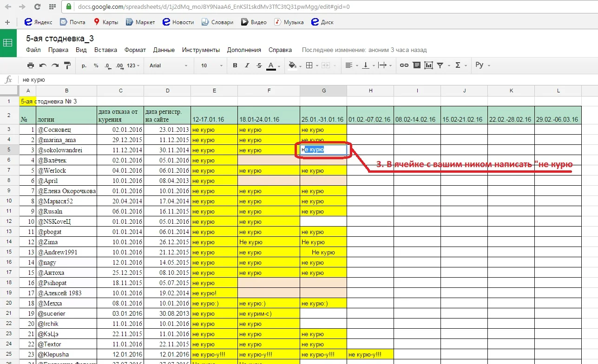Insert a chart from the toolbar

(428, 65)
